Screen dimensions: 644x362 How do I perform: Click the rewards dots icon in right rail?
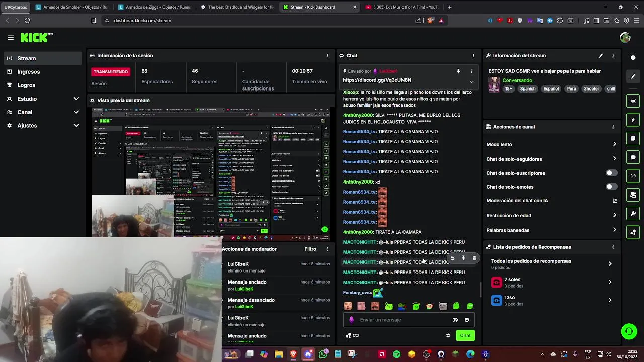tap(633, 232)
